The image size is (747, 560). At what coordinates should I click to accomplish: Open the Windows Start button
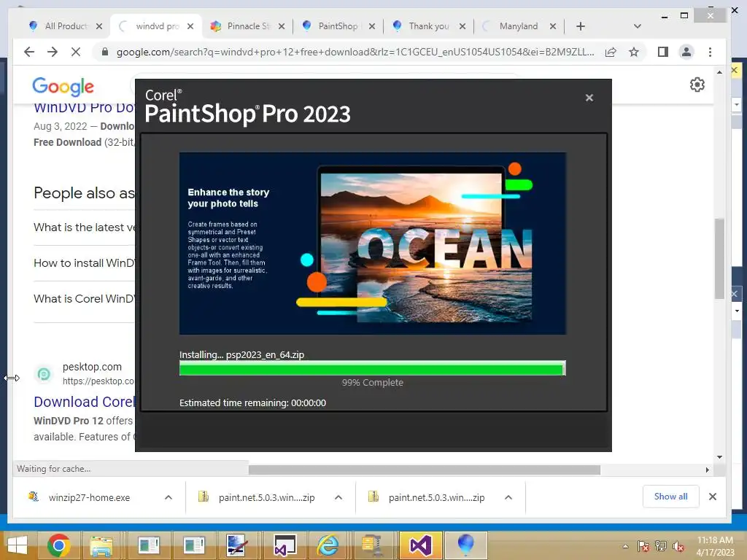tap(18, 545)
